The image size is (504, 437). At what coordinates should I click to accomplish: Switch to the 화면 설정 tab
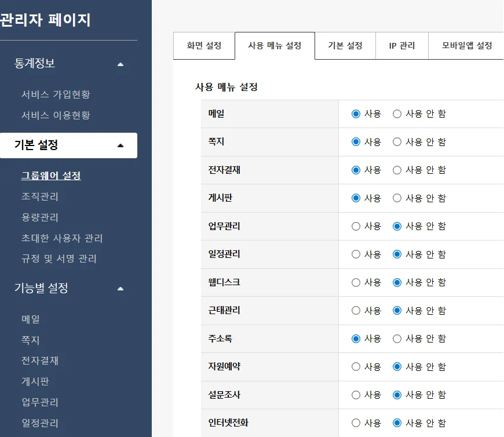coord(204,46)
